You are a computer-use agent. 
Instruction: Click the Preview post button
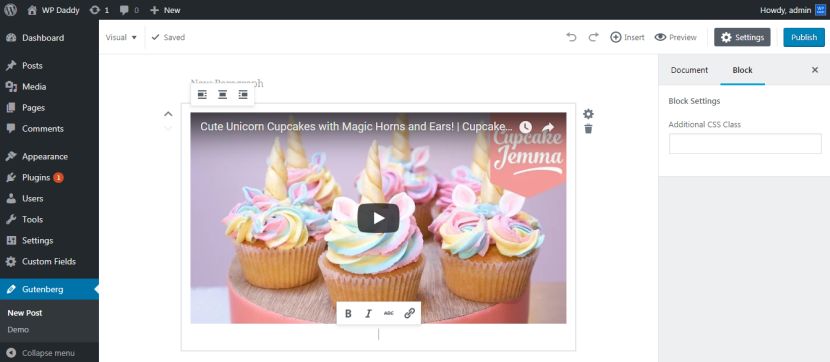pyautogui.click(x=675, y=37)
